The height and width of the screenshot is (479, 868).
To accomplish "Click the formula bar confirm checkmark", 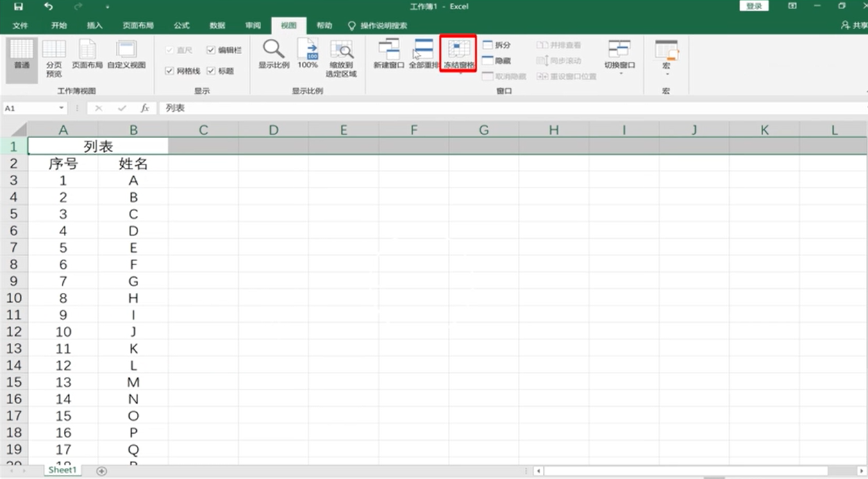I will tap(122, 108).
